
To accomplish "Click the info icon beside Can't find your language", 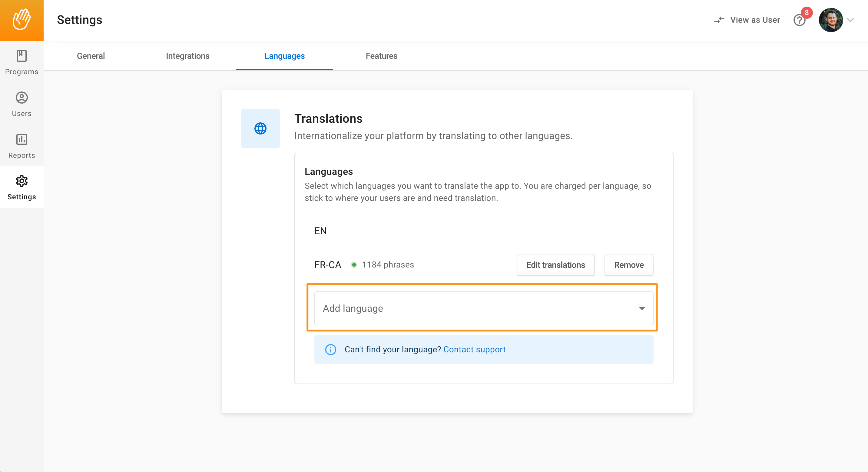I will pos(330,350).
